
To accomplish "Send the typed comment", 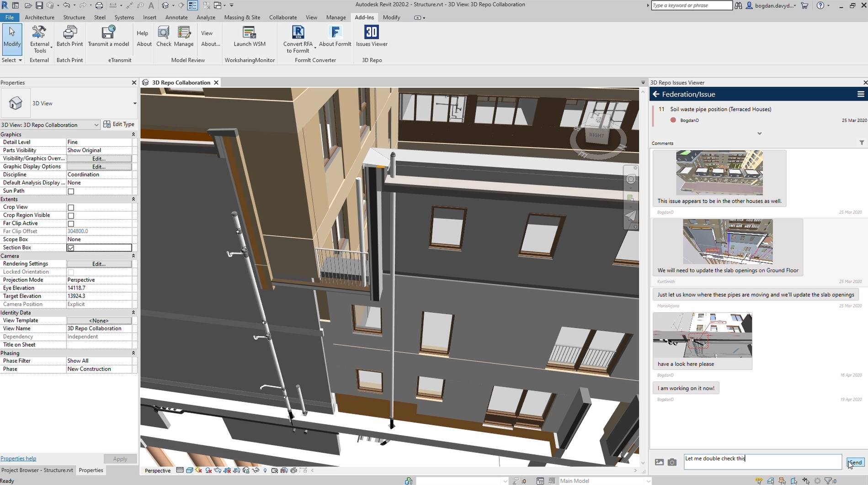I will pos(855,462).
